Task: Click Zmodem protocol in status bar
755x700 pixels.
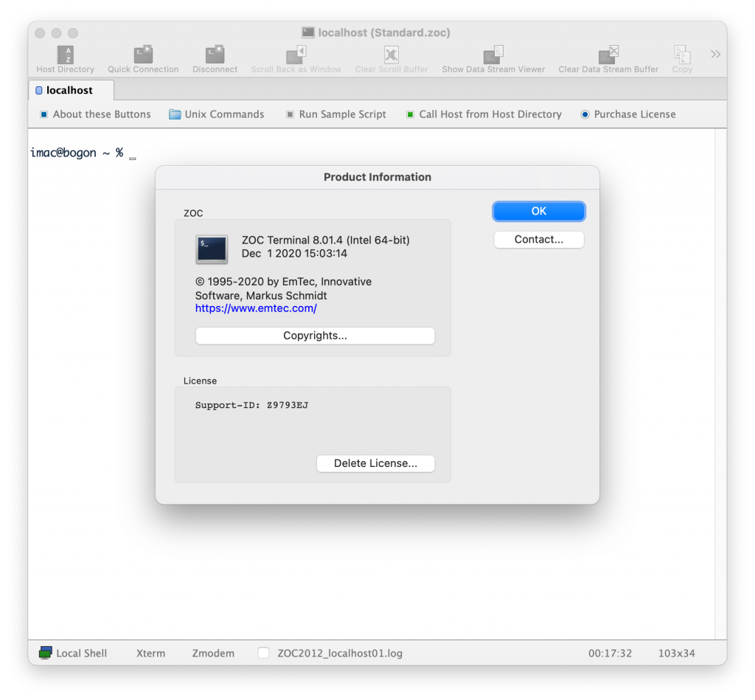Action: click(x=213, y=654)
